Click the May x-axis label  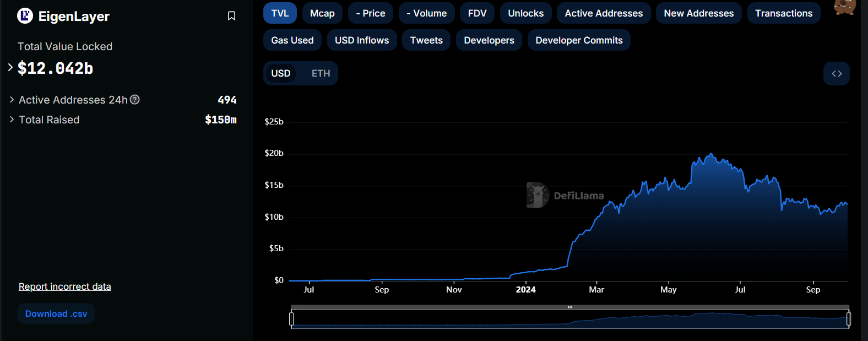[x=669, y=290]
